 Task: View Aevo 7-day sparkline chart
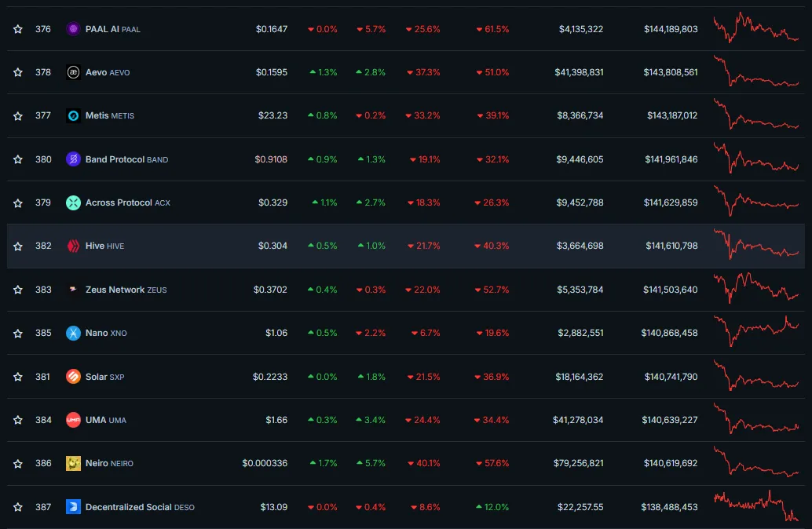point(756,71)
